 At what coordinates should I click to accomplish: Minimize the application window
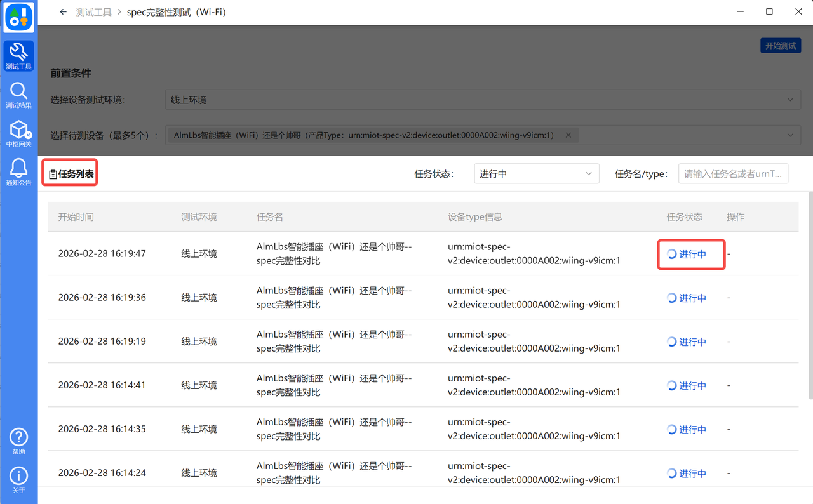pos(740,12)
